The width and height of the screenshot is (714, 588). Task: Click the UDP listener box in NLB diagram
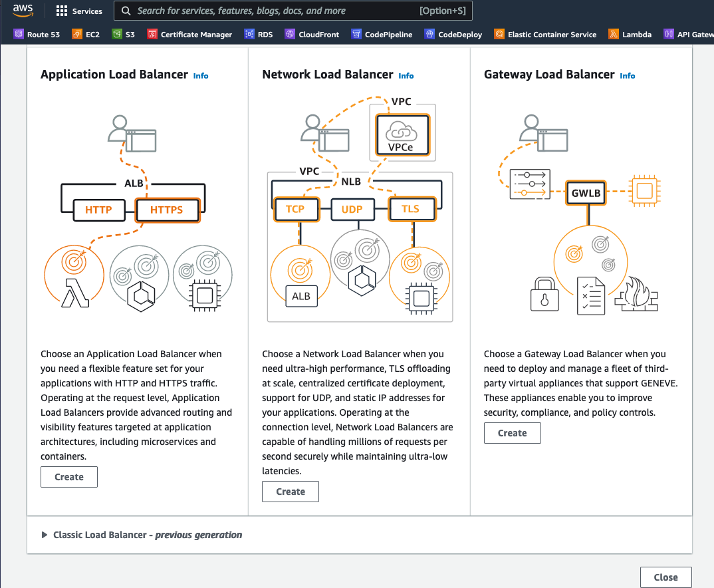352,210
